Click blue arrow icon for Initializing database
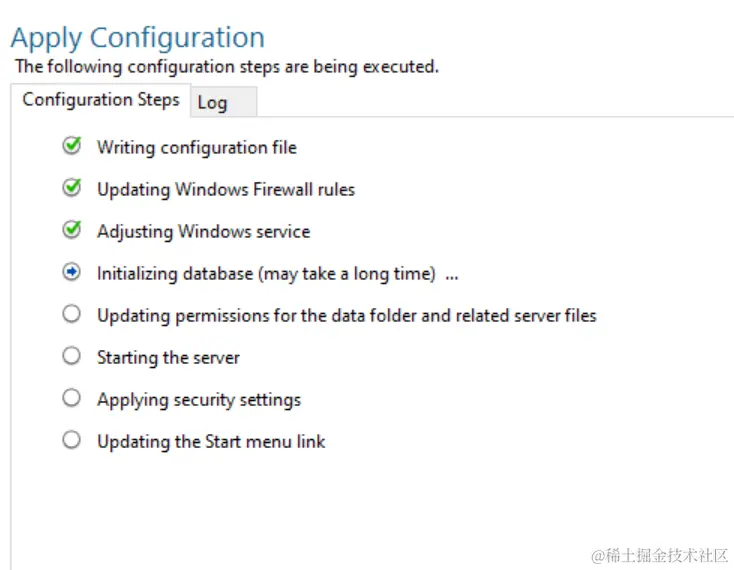 point(72,272)
